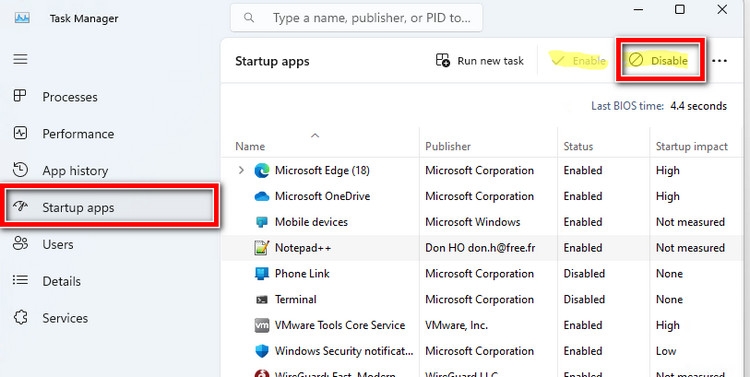Click Run new task button
Screen dimensions: 750x377
(479, 61)
